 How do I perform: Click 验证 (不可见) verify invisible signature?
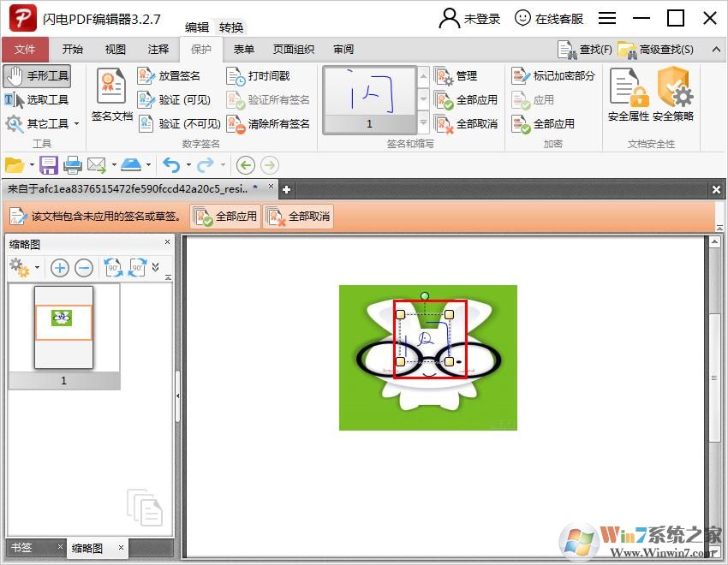point(179,124)
